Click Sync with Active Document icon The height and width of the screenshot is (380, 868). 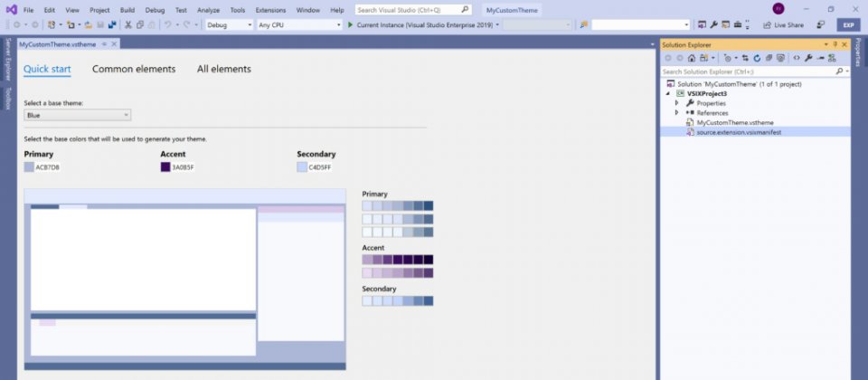(x=746, y=58)
